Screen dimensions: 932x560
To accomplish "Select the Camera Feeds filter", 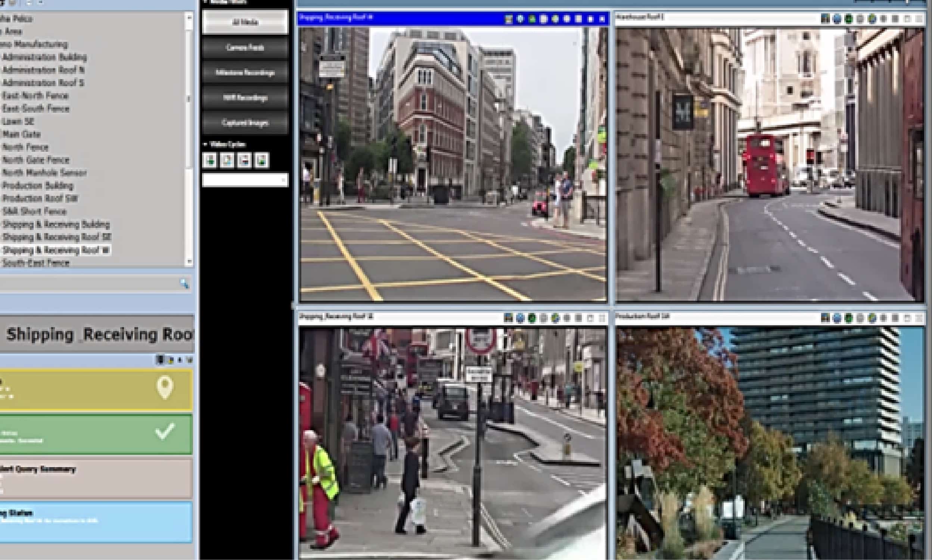I will (x=245, y=47).
